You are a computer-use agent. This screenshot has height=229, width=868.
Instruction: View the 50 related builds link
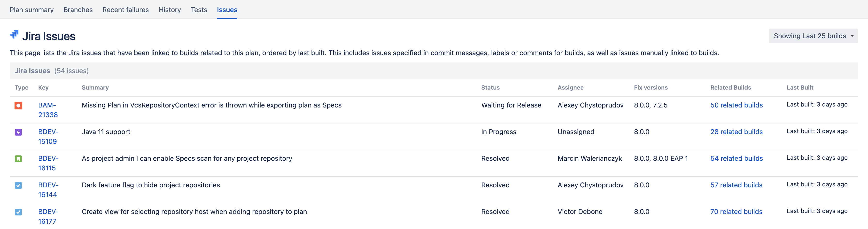click(x=736, y=105)
